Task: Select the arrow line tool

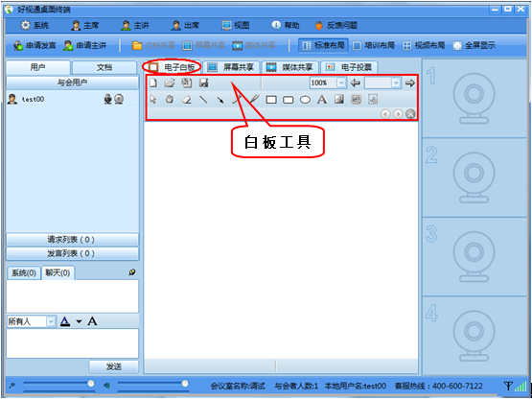Action: [x=220, y=100]
